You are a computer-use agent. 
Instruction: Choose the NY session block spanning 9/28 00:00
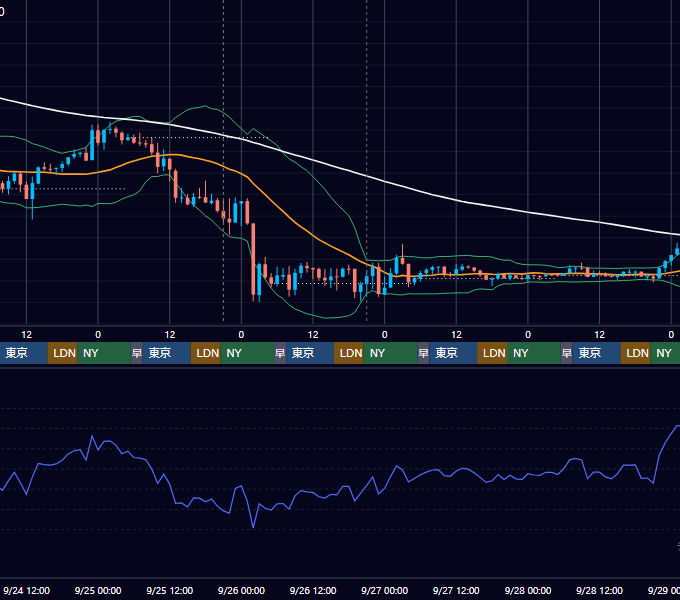coord(534,353)
